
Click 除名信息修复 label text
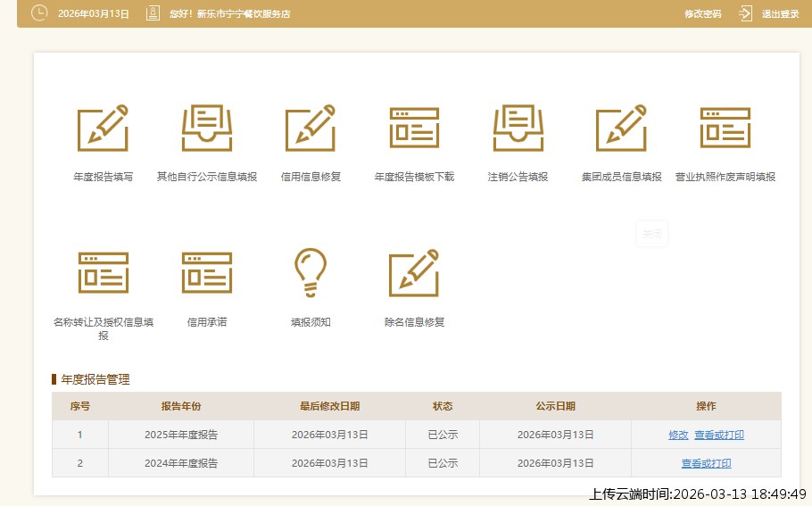point(414,322)
